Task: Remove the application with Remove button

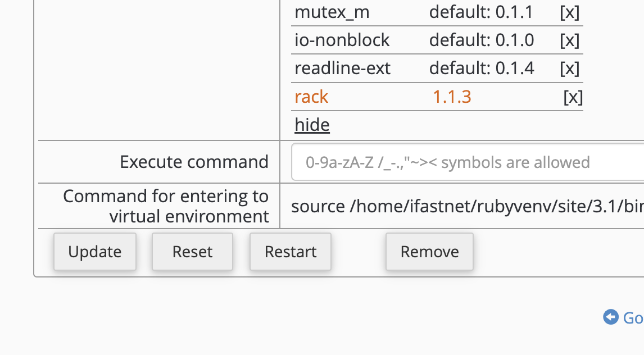Action: [429, 252]
